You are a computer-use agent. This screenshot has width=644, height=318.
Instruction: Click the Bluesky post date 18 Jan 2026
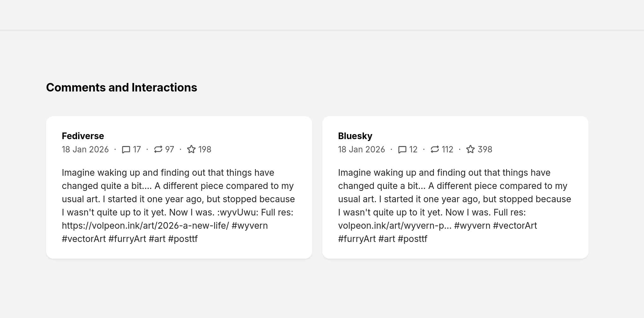[x=361, y=150]
